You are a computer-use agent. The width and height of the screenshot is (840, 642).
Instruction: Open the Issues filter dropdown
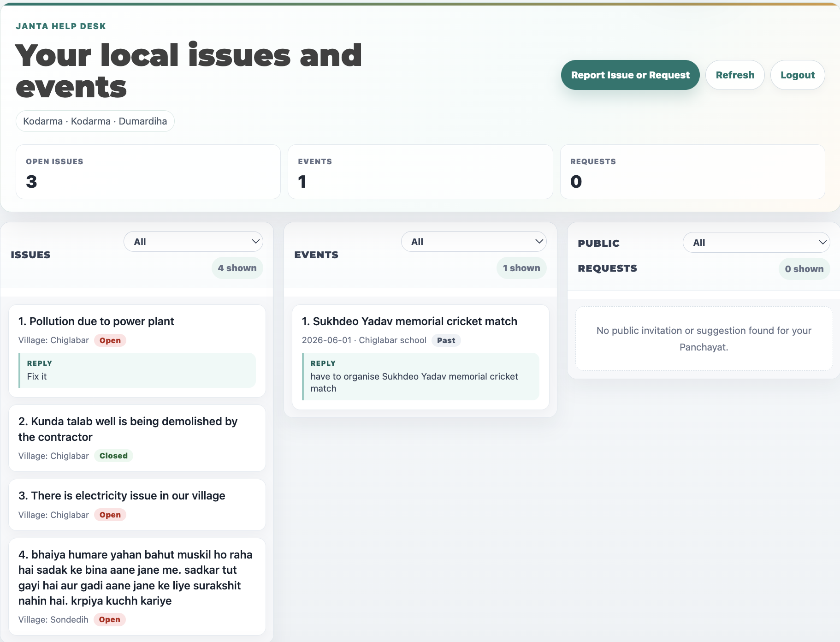point(193,242)
